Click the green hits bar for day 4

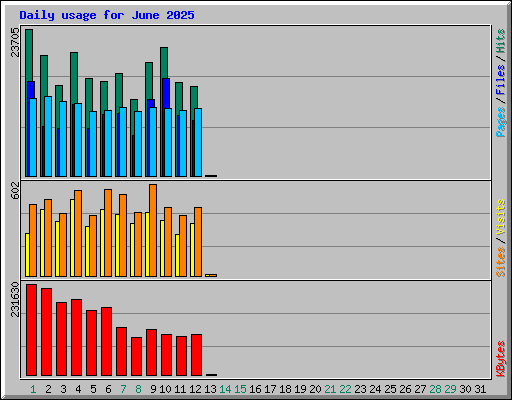pyautogui.click(x=74, y=78)
